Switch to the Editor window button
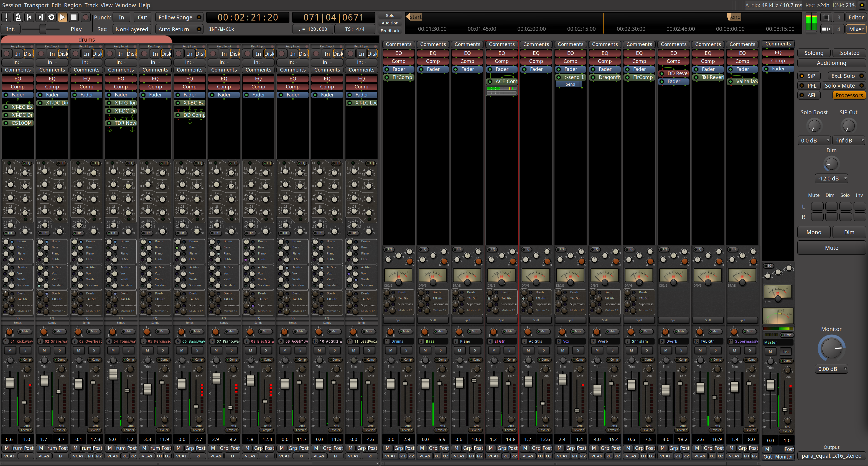Image resolution: width=868 pixels, height=466 pixels. (856, 17)
